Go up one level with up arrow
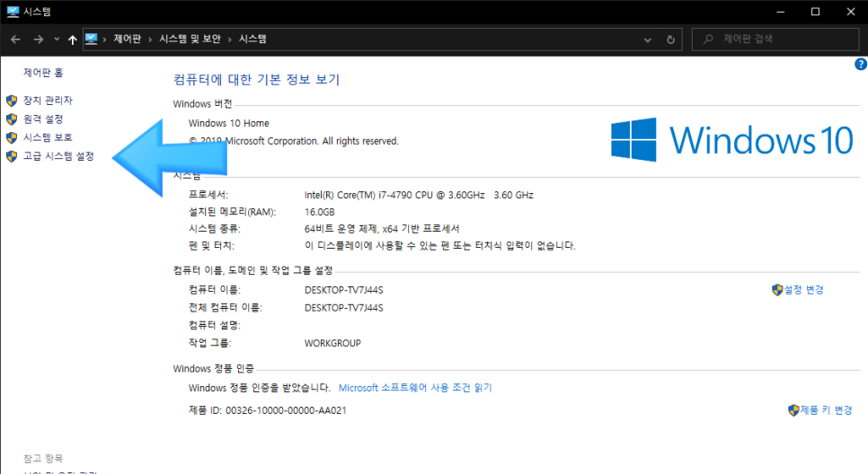Viewport: 868px width, 474px height. [73, 39]
